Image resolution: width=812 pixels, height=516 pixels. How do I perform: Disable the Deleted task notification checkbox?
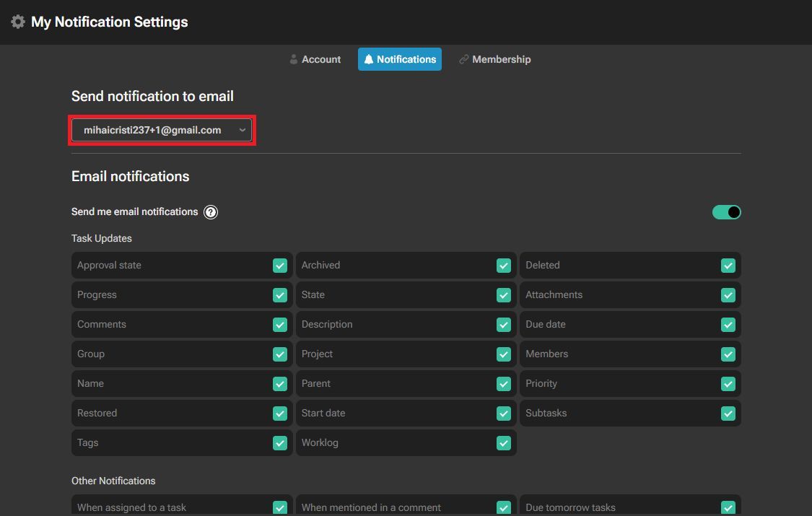point(728,266)
